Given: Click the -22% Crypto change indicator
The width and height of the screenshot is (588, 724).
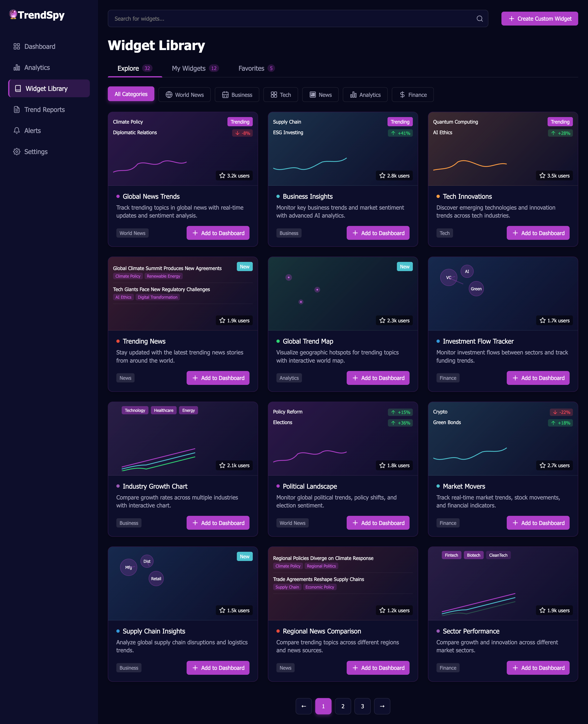Looking at the screenshot, I should coord(561,412).
